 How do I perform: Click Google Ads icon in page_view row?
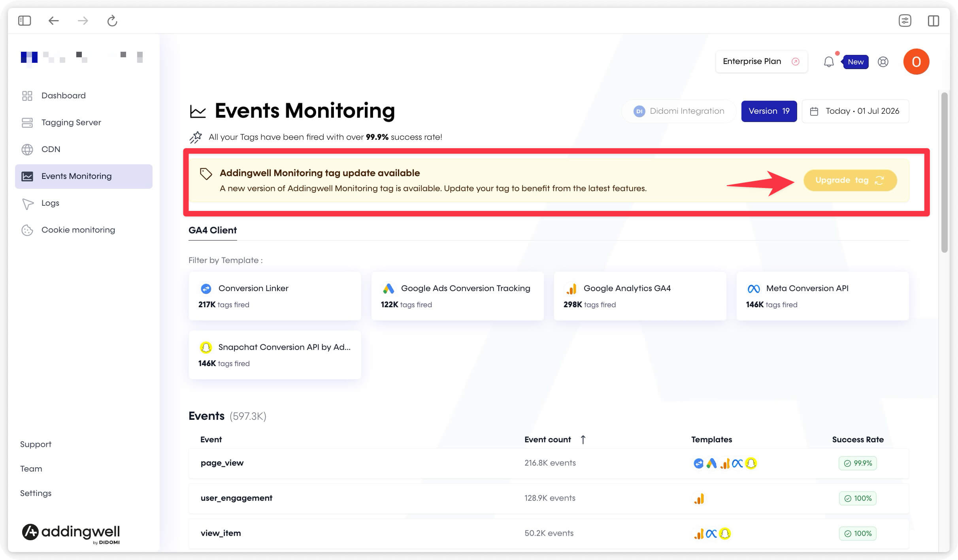coord(711,463)
